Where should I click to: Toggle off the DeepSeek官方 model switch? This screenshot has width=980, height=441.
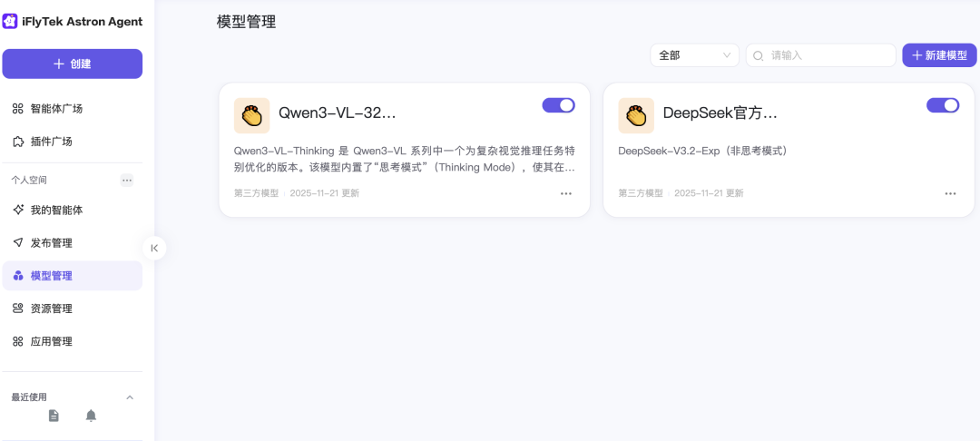pyautogui.click(x=943, y=105)
